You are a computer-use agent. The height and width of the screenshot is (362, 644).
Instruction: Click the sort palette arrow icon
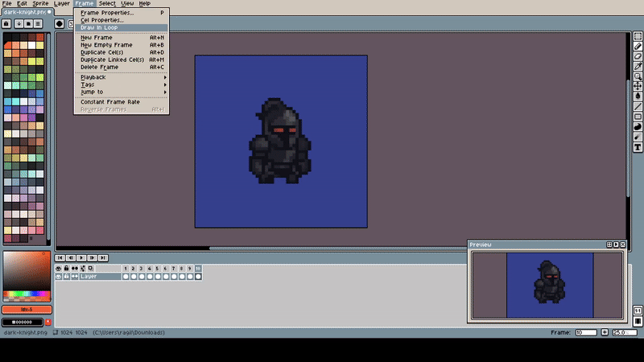tap(19, 24)
